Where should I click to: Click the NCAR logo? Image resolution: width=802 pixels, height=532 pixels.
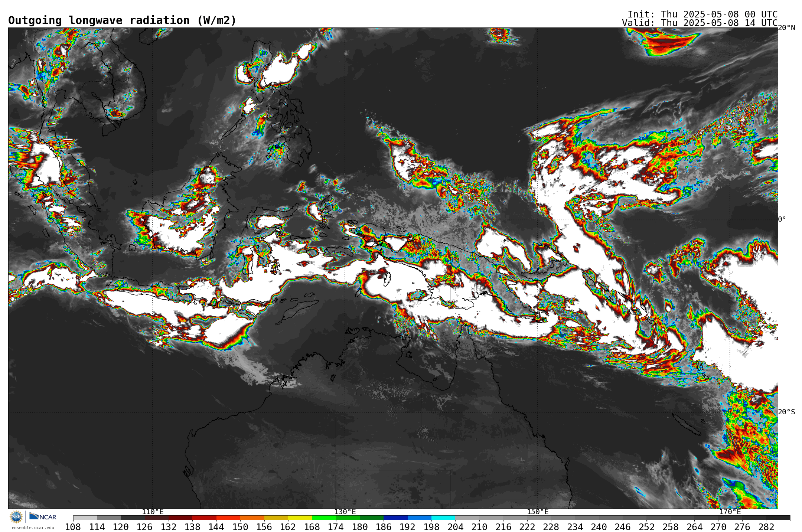pos(43,516)
